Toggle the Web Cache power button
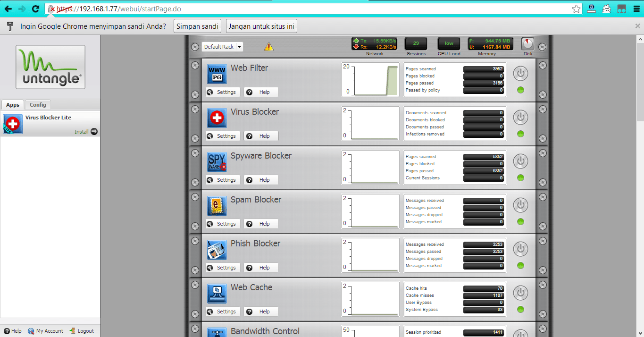The width and height of the screenshot is (644, 337). [520, 293]
